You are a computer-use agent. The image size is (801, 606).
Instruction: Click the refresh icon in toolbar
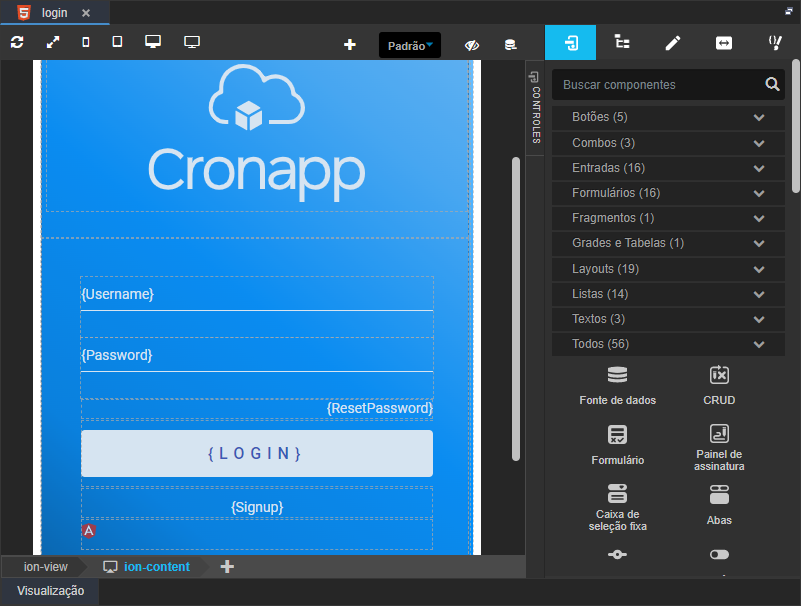[x=17, y=42]
